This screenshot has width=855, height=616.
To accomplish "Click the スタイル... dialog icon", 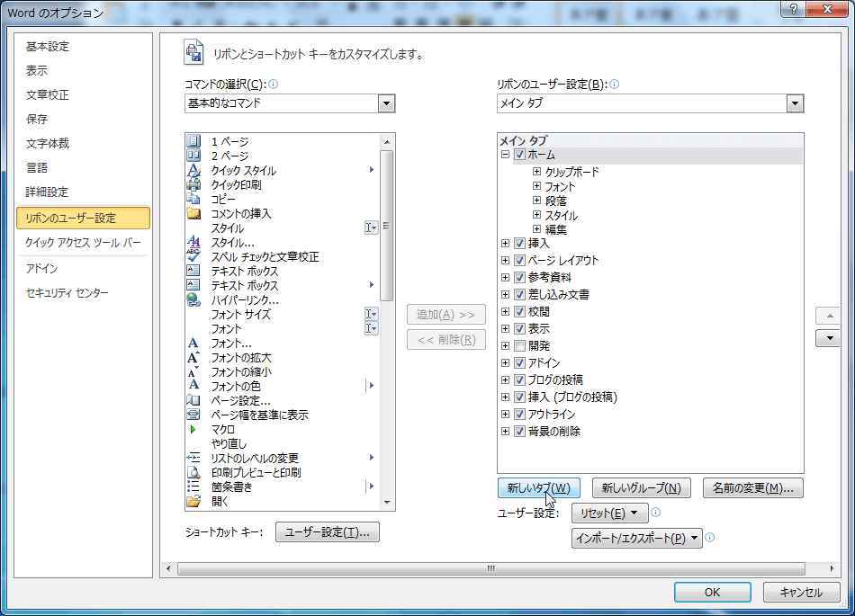I will (193, 242).
